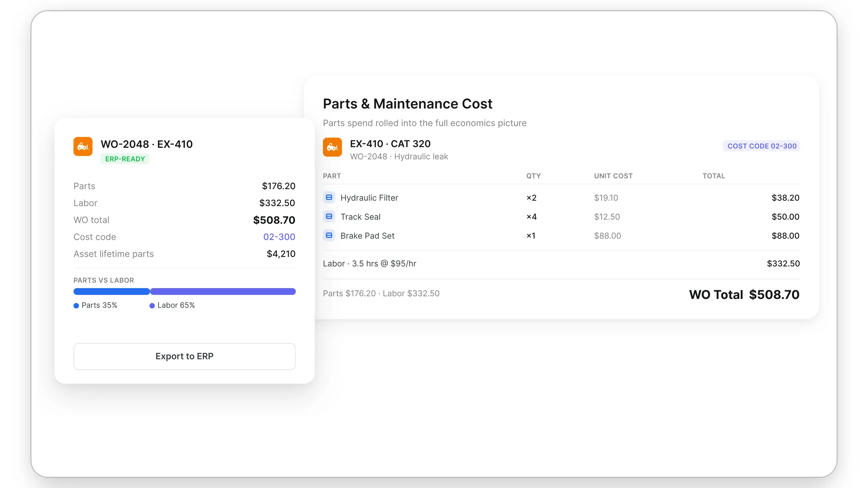868x488 pixels.
Task: Click the orange excavator icon beside WO-2048 · EX-410
Action: point(83,146)
